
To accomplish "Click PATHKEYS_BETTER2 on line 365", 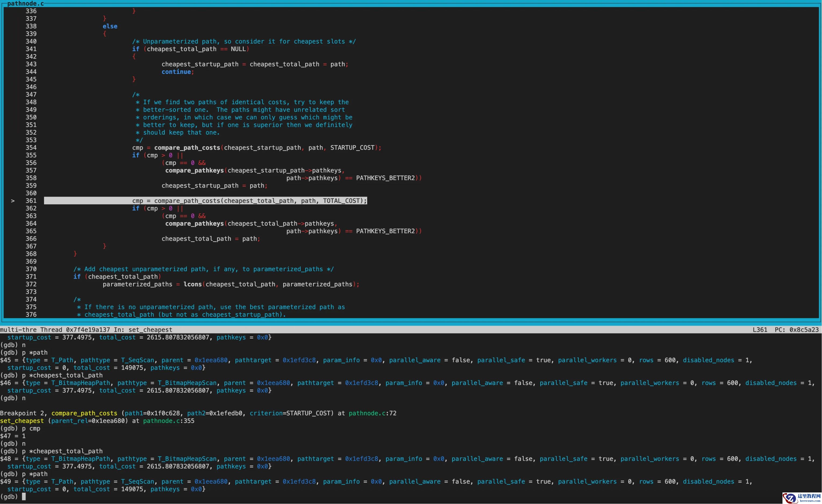I will 385,231.
